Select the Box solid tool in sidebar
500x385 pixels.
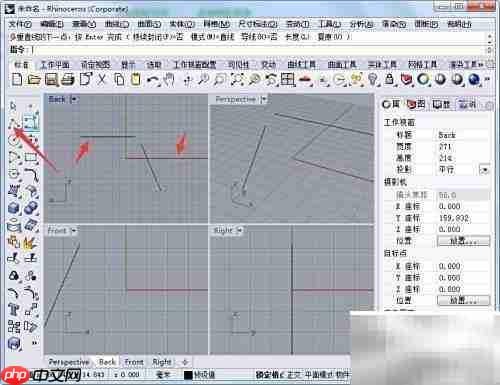[x=14, y=208]
